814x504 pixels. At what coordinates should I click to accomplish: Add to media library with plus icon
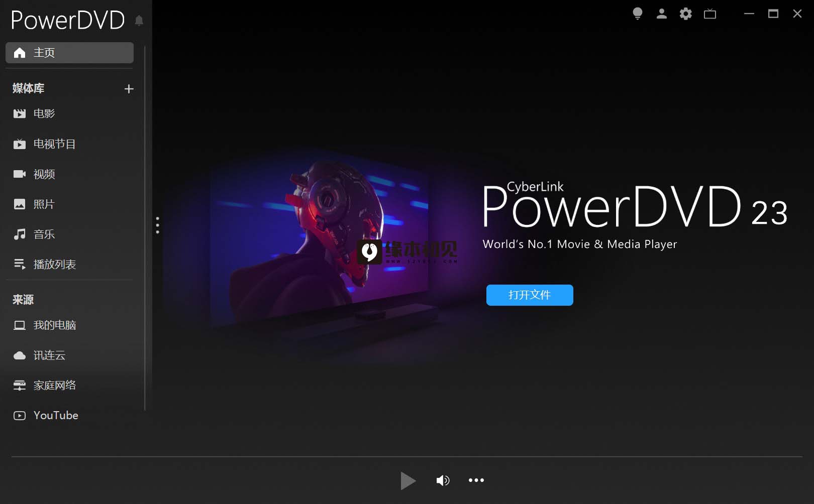(x=129, y=89)
